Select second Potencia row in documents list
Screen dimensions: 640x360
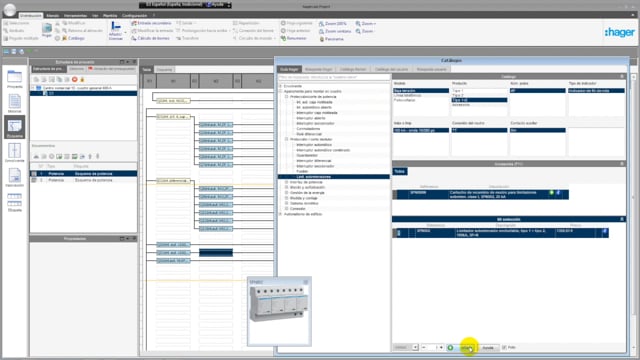(84, 180)
